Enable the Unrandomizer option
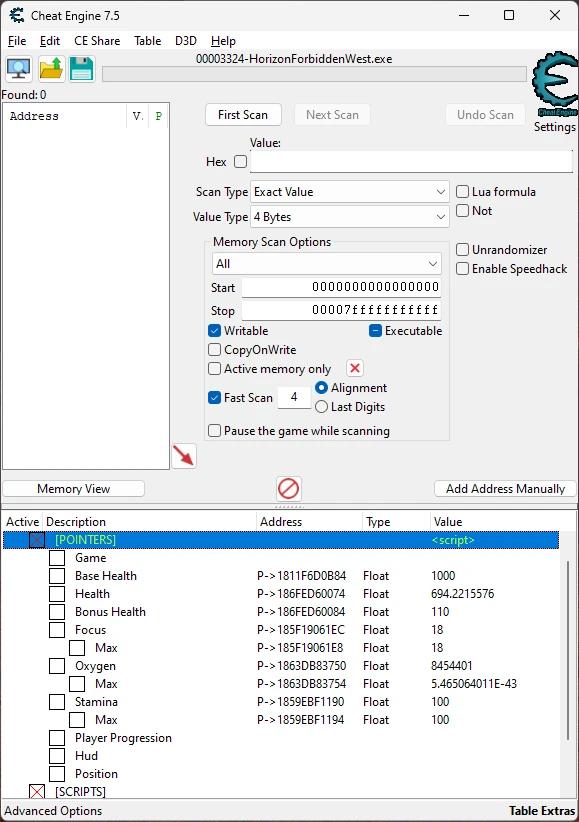579x822 pixels. (462, 250)
